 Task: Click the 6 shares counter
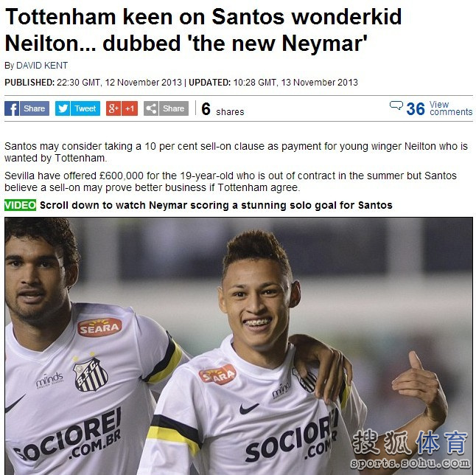point(223,109)
